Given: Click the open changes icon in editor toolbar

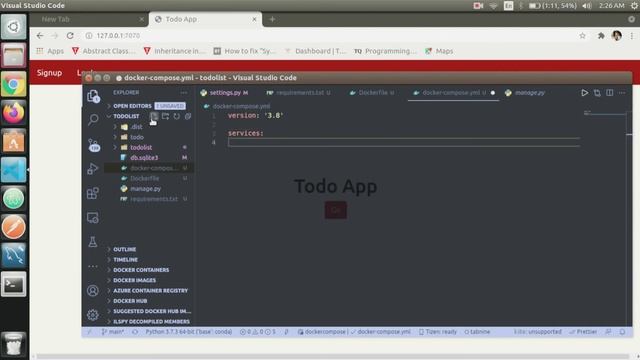Looking at the screenshot, I should (597, 93).
